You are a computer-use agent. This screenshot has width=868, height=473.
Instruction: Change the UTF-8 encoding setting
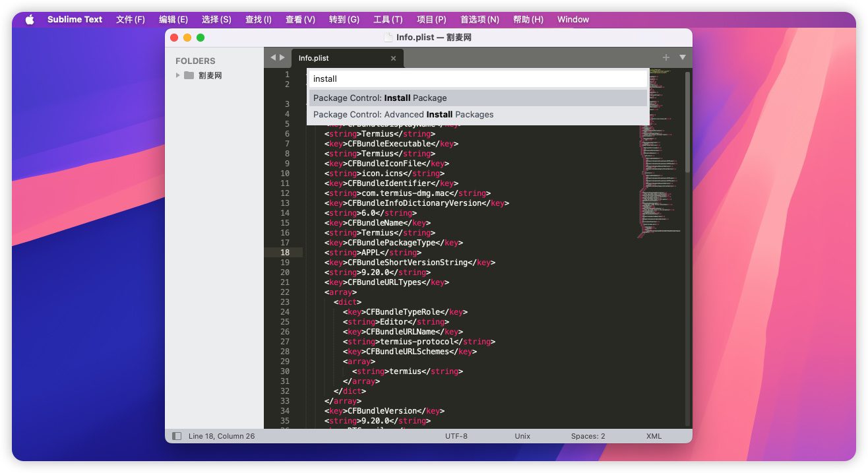pos(456,436)
